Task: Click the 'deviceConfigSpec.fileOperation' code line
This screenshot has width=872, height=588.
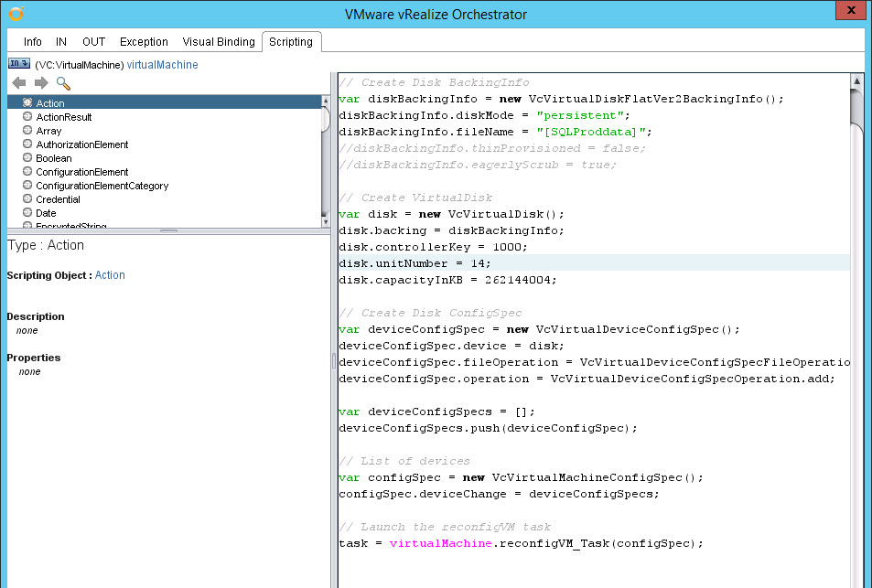Action: point(595,362)
